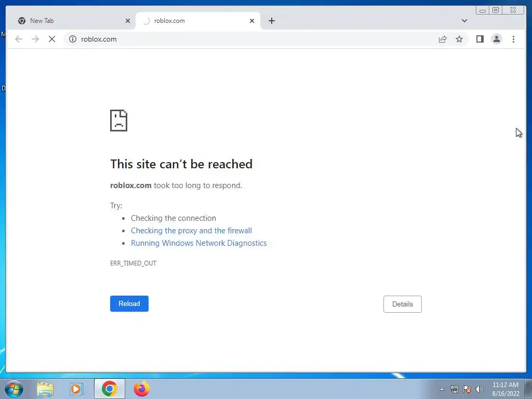Image resolution: width=532 pixels, height=399 pixels.
Task: Open the Chrome profile avatar
Action: tap(496, 39)
